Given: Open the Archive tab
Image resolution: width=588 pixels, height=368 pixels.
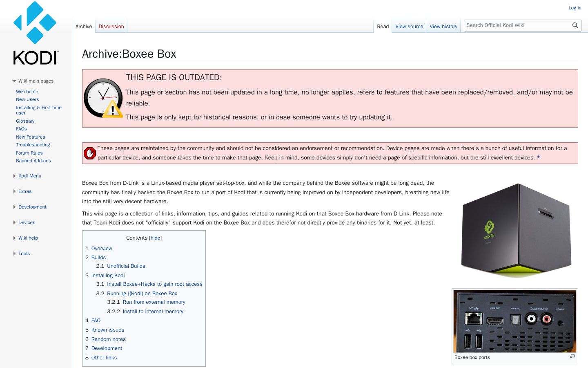Looking at the screenshot, I should (84, 27).
